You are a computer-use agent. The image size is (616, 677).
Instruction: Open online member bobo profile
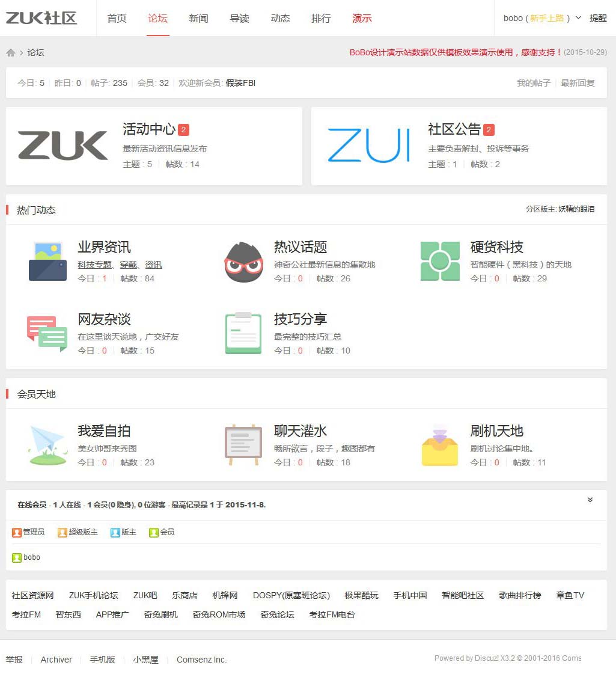click(x=31, y=557)
